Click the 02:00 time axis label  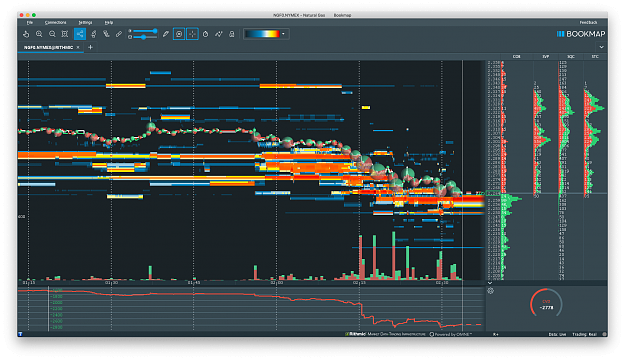277,283
